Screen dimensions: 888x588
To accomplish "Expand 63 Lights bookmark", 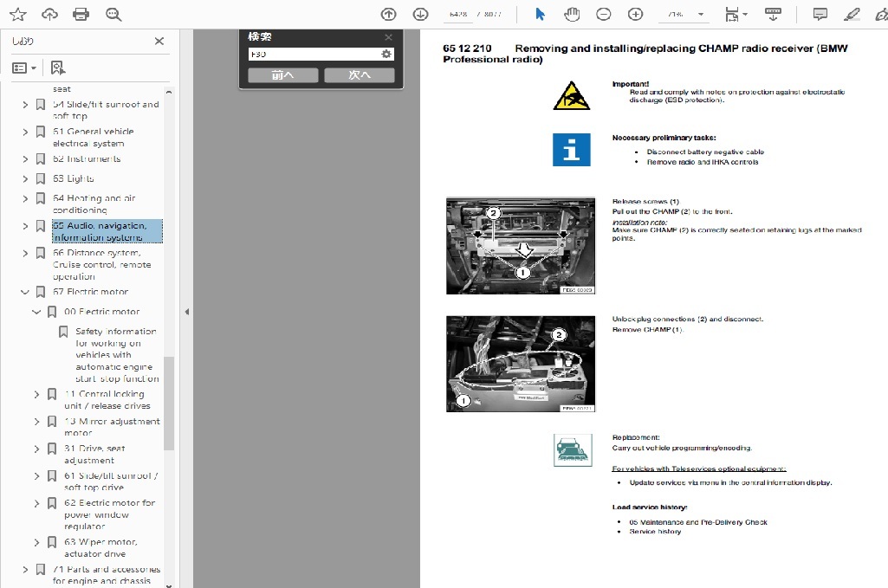I will (25, 179).
